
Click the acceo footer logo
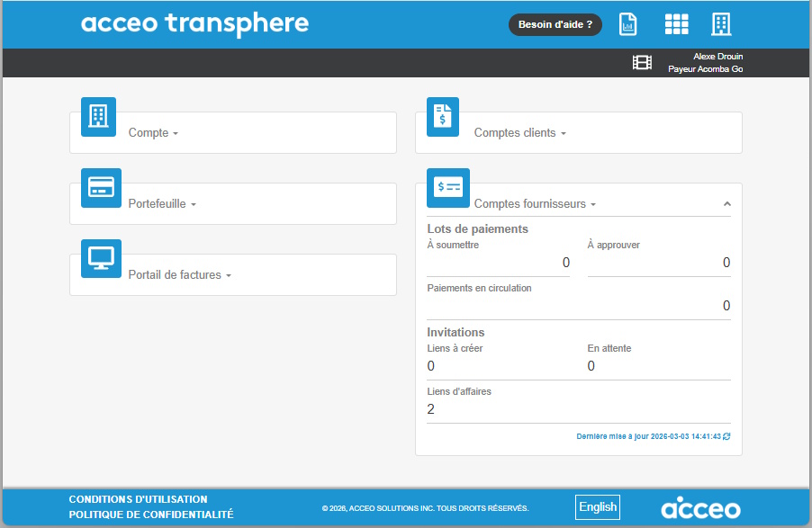(x=700, y=508)
